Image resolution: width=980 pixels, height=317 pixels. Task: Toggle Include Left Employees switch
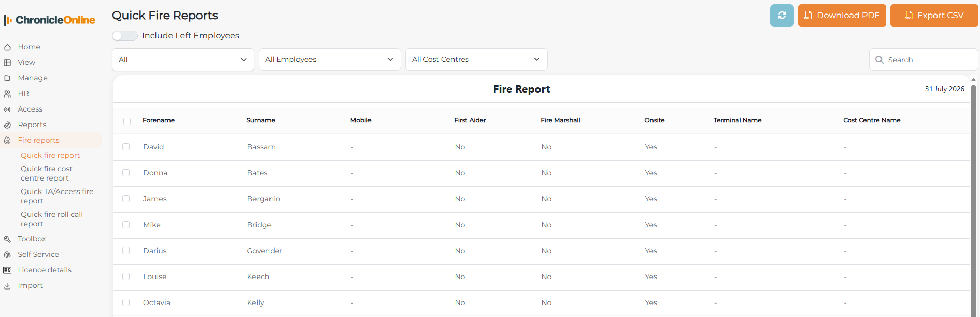tap(125, 36)
